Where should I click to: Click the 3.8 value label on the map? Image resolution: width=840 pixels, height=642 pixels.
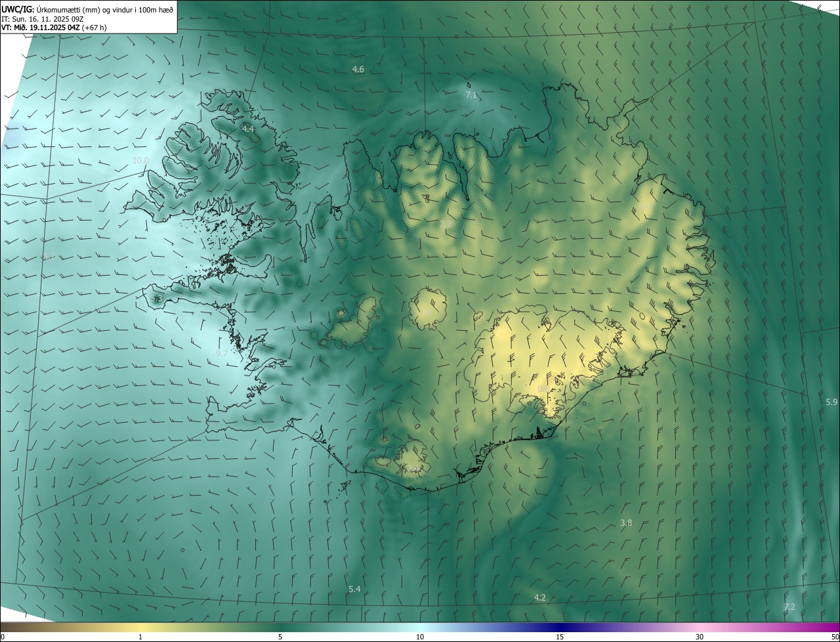click(626, 523)
